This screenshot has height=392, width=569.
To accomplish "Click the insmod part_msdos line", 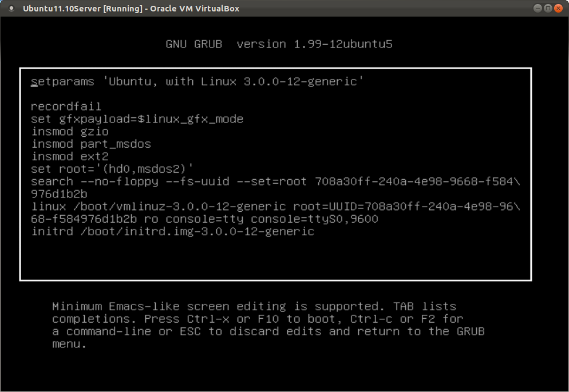I will click(x=92, y=144).
